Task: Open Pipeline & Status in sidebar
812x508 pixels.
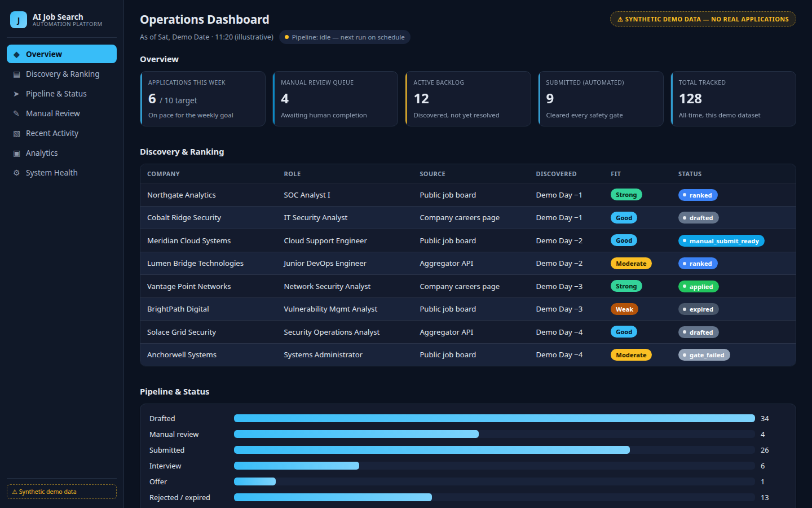Action: 61,94
